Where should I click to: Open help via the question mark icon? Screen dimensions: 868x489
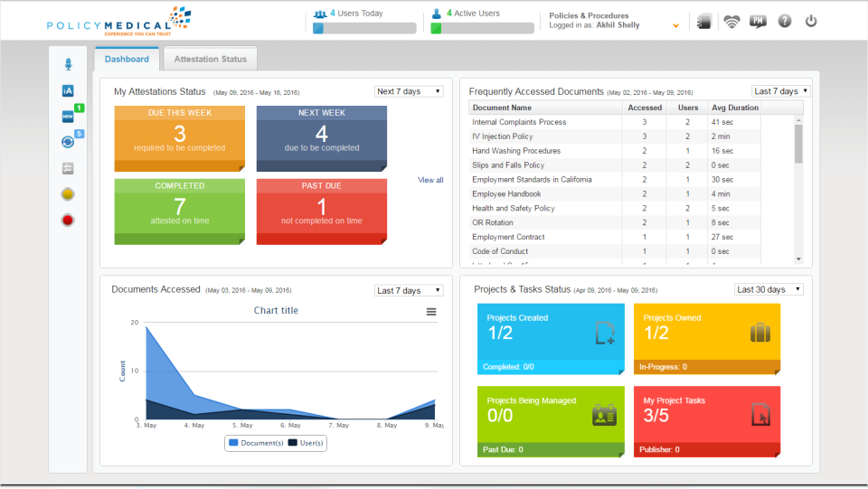coord(785,22)
